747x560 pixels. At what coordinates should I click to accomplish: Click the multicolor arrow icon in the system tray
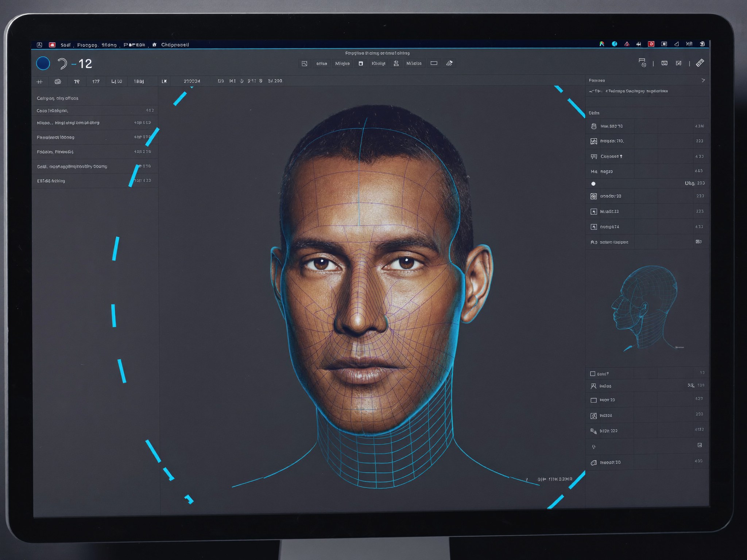[602, 44]
